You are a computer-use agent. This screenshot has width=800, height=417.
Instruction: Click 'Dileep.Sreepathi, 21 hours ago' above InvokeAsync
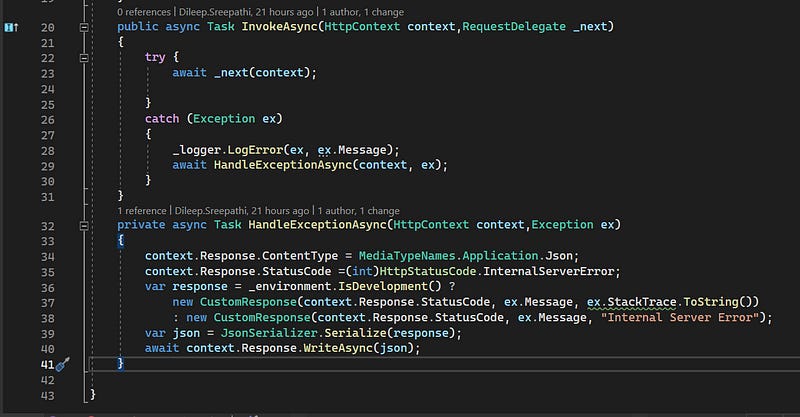246,12
